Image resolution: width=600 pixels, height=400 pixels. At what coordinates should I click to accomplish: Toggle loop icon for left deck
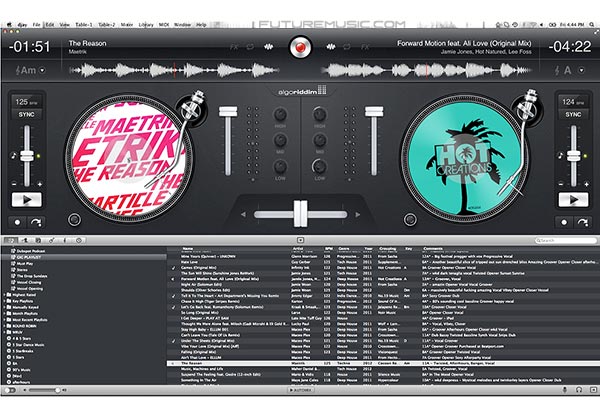point(250,47)
